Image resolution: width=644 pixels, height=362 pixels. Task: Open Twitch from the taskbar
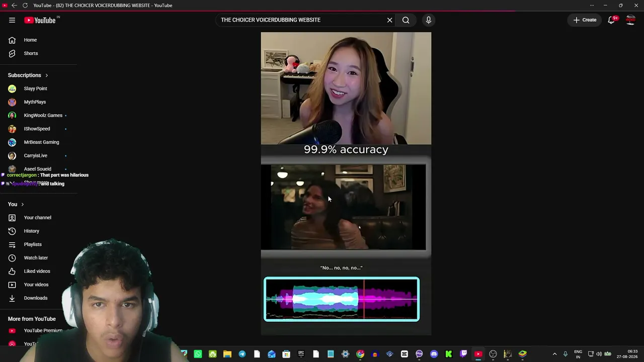coord(463,354)
